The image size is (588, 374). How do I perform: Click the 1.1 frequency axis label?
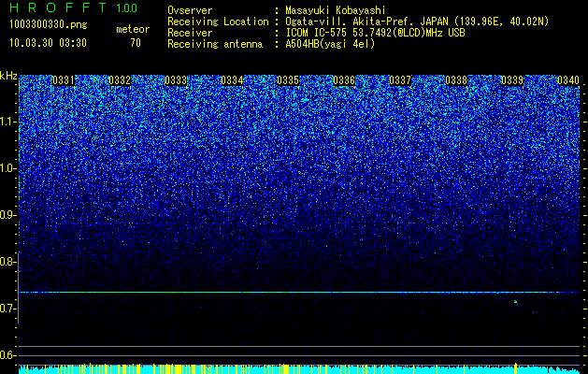coord(8,122)
